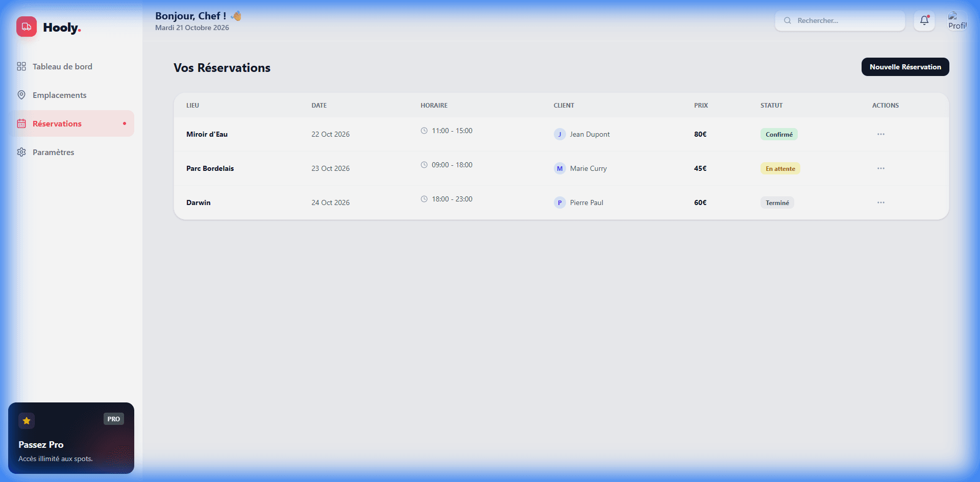Open the actions menu for Miroir d'Eau
The height and width of the screenshot is (482, 980).
point(880,134)
